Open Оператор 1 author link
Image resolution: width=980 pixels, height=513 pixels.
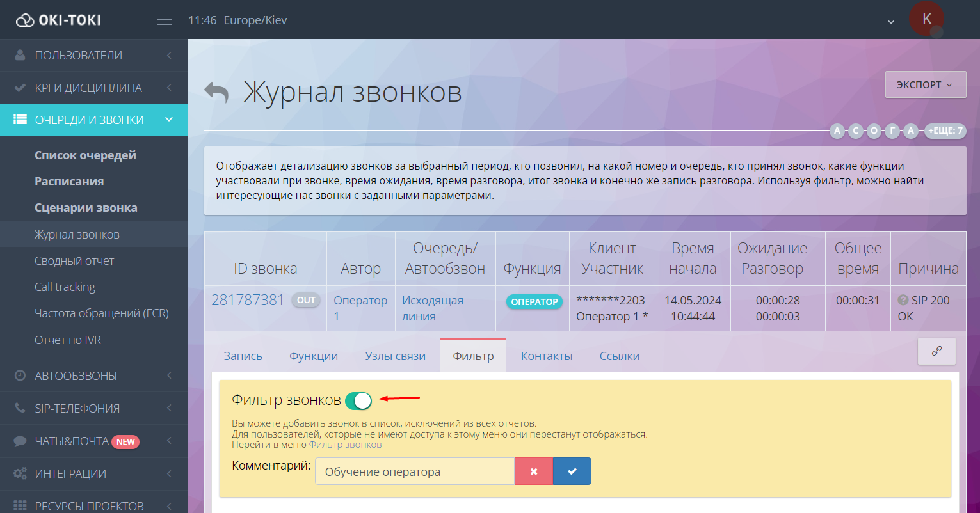(x=360, y=308)
